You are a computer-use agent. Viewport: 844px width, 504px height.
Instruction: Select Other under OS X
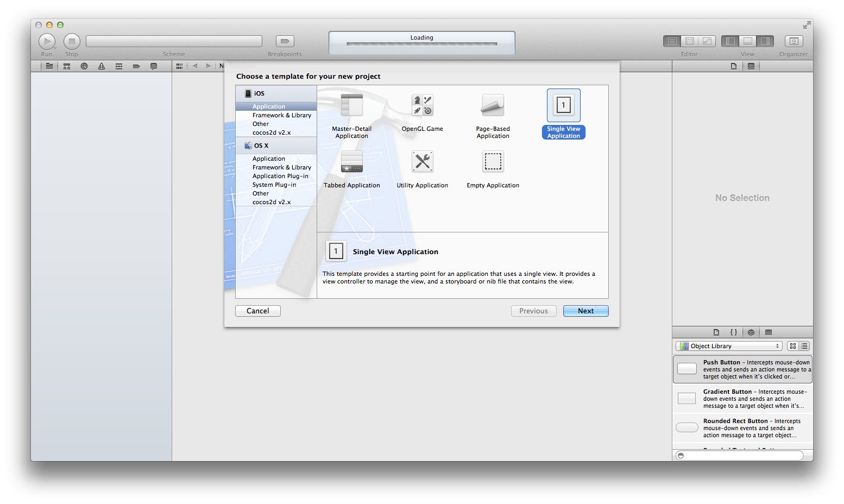tap(276, 193)
